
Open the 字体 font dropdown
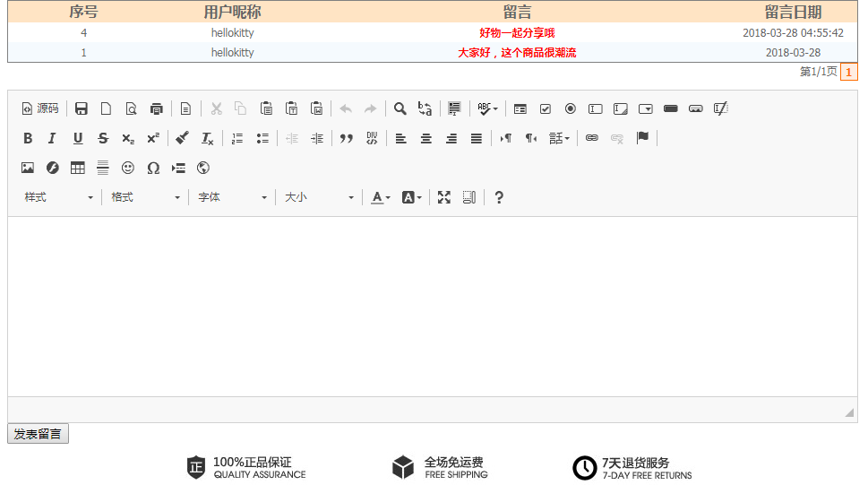click(233, 197)
